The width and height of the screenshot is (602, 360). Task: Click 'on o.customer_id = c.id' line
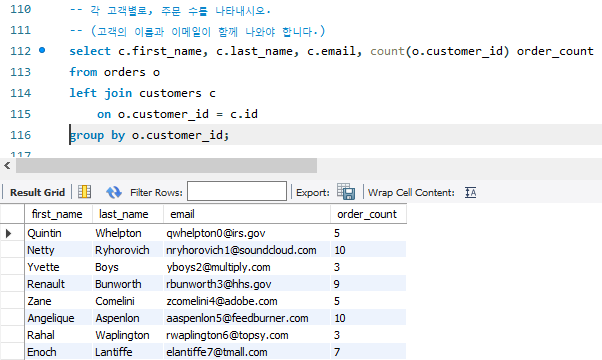pyautogui.click(x=177, y=114)
